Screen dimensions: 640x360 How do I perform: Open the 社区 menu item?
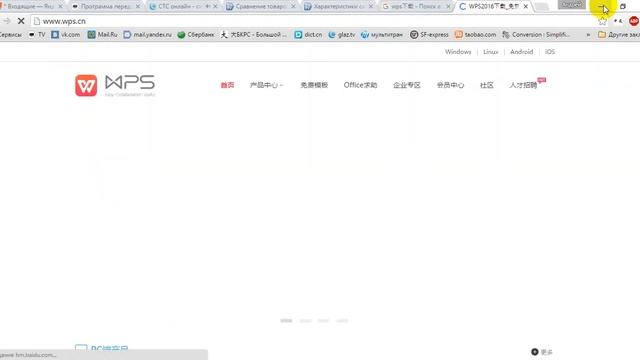[487, 85]
